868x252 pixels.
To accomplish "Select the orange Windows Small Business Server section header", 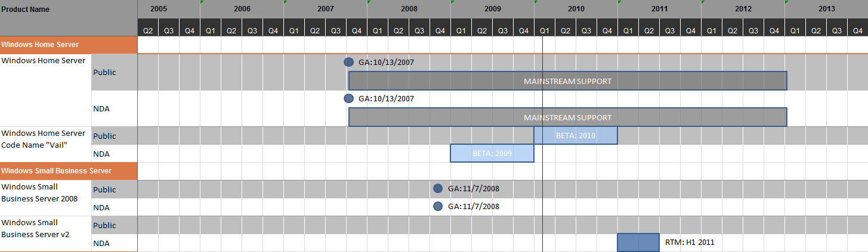I will (x=69, y=171).
